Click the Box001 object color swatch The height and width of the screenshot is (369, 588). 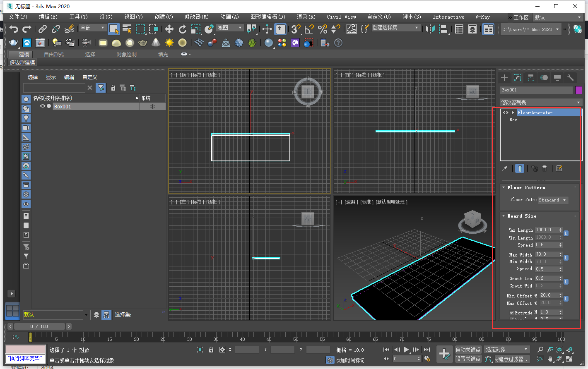(578, 90)
